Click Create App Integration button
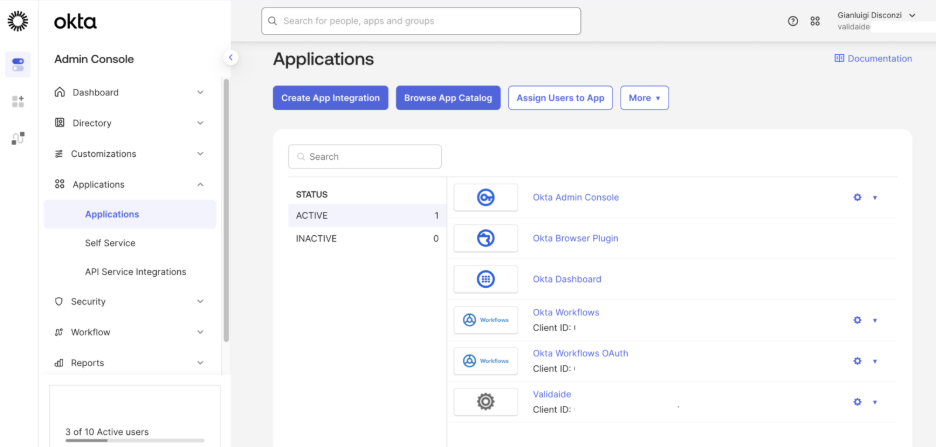The image size is (936, 447). pos(331,98)
